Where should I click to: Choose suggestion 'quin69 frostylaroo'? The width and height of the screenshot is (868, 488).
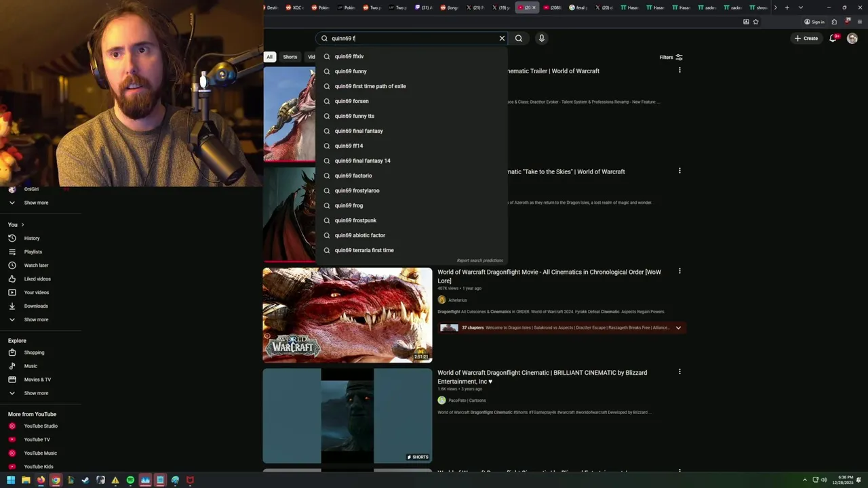(412, 190)
